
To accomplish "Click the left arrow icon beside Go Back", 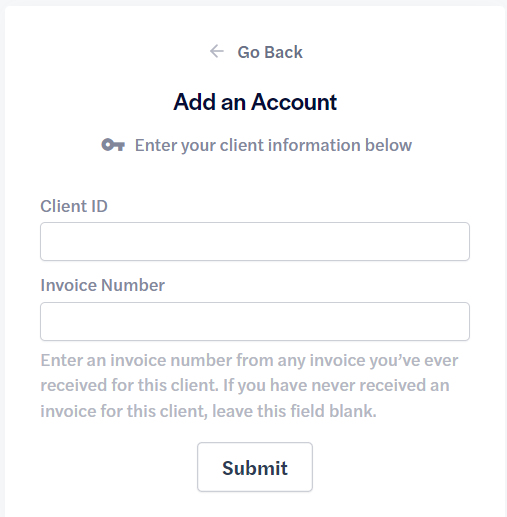I will tap(217, 51).
